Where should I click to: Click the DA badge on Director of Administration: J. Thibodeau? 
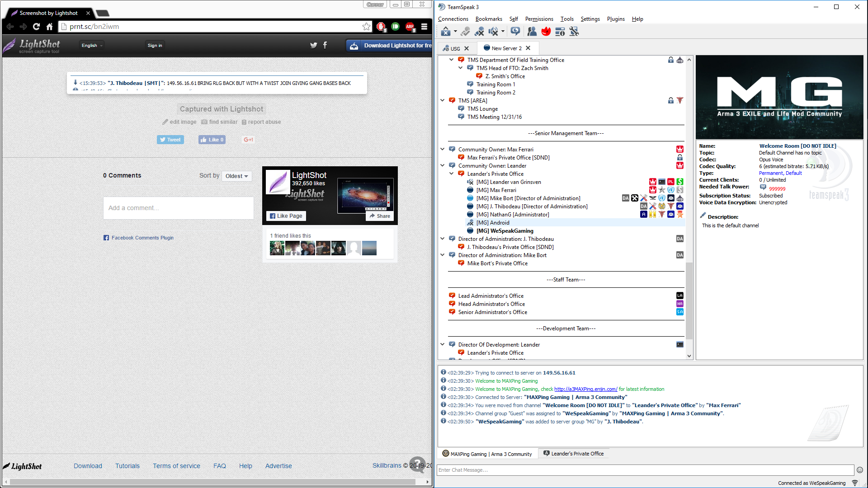[x=679, y=239]
